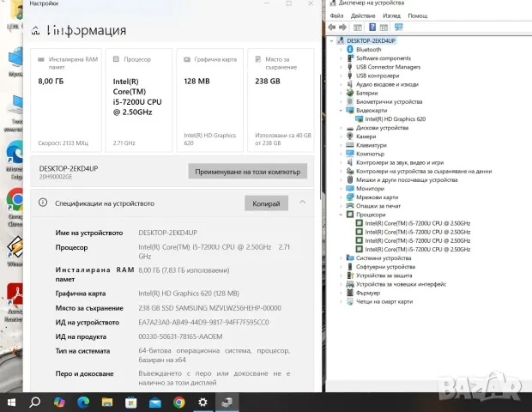Click Процесор info card

click(x=139, y=100)
